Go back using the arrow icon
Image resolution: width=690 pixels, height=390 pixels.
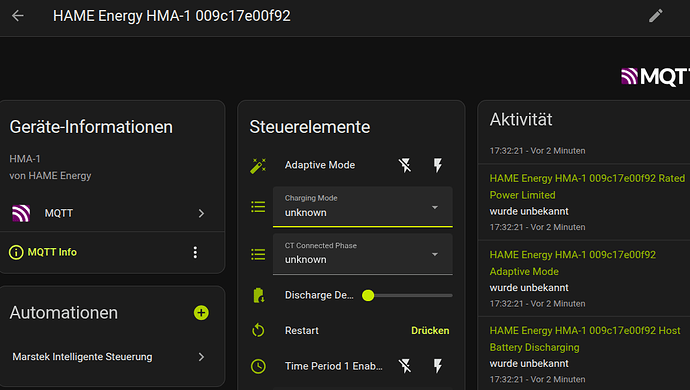pos(18,16)
